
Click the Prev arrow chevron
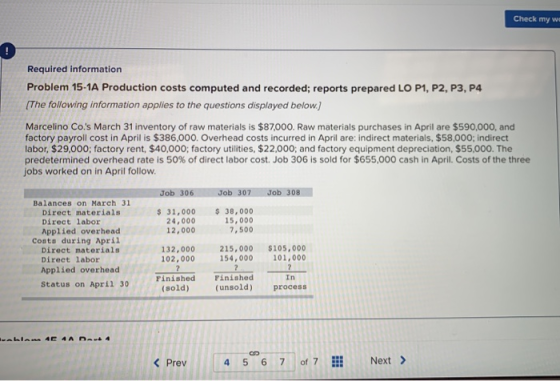tap(156, 363)
